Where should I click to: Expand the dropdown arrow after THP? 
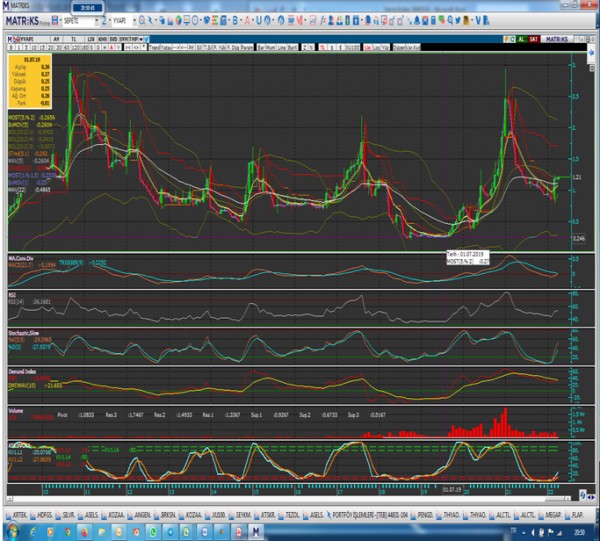click(141, 39)
